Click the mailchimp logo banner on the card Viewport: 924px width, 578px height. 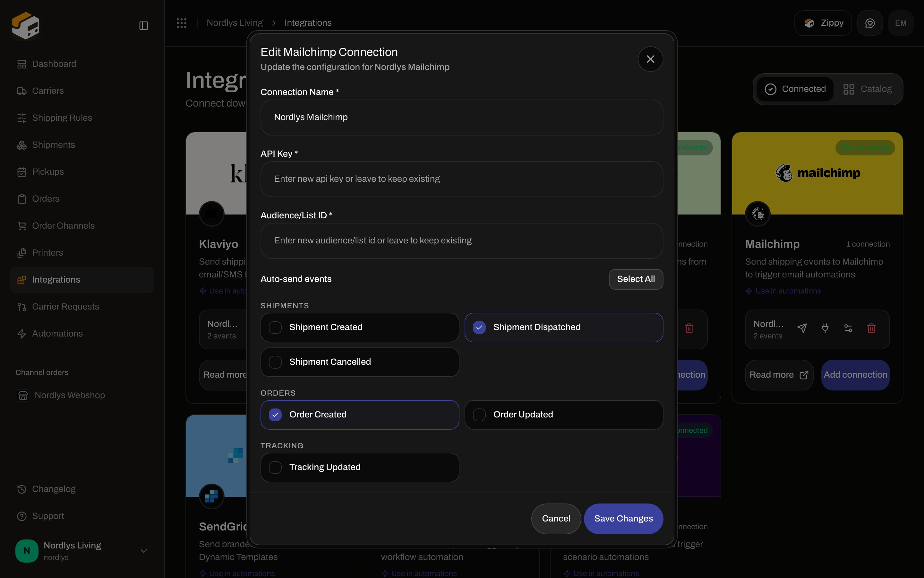tap(817, 173)
